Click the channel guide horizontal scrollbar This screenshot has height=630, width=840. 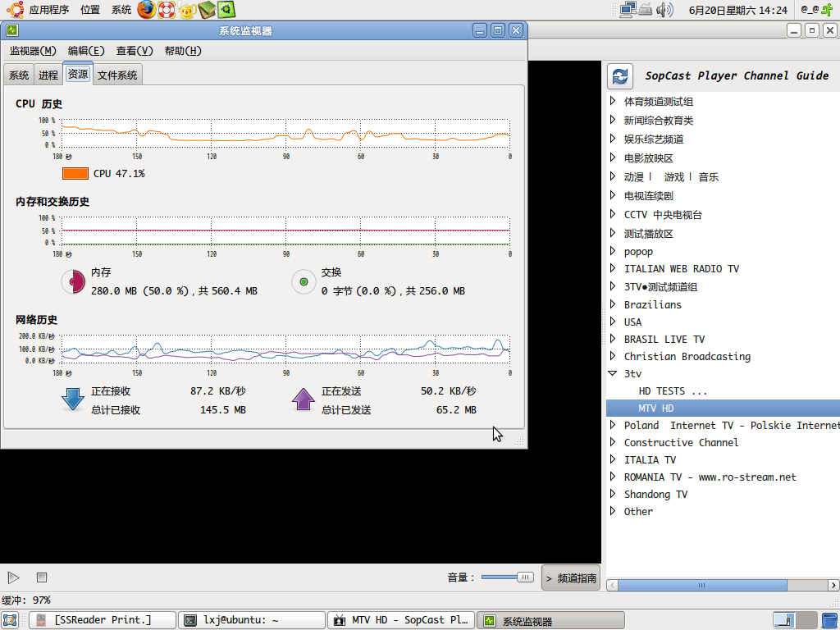[x=702, y=585]
